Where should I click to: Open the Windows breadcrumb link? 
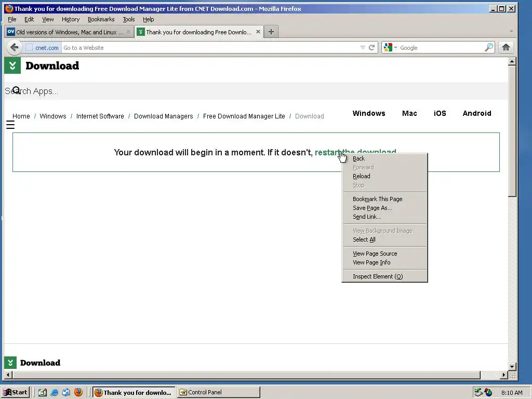pos(53,116)
